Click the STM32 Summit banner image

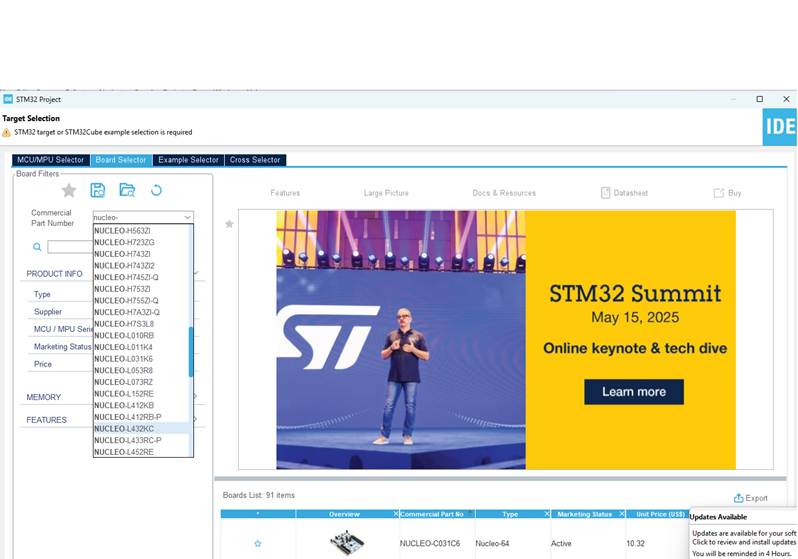[x=506, y=340]
